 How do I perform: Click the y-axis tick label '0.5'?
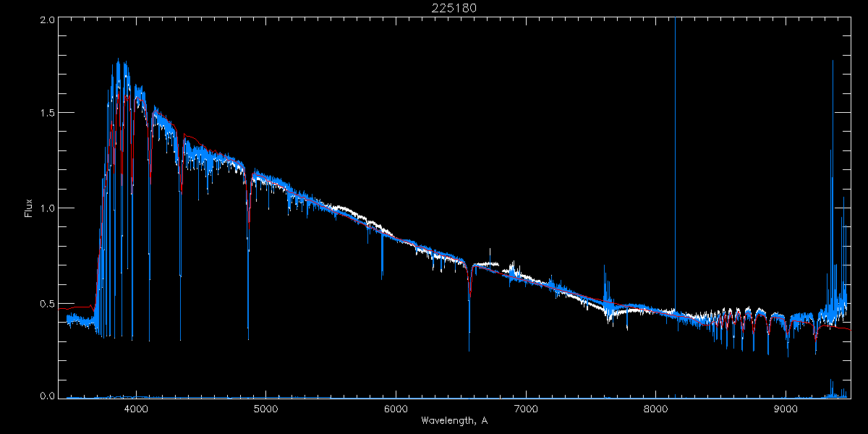tap(46, 303)
